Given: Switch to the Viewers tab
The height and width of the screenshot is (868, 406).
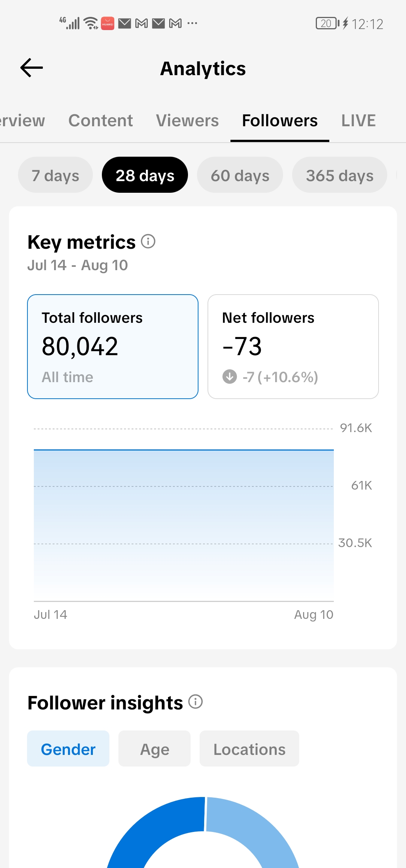Looking at the screenshot, I should click(x=187, y=121).
